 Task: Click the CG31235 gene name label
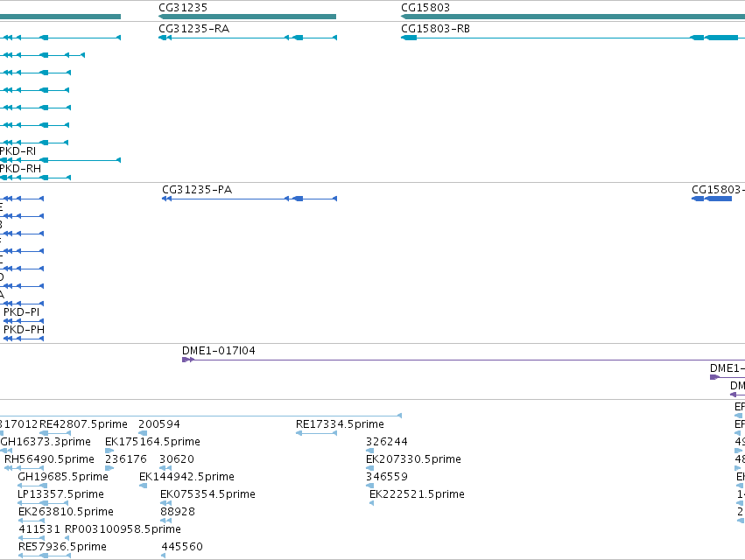183,8
